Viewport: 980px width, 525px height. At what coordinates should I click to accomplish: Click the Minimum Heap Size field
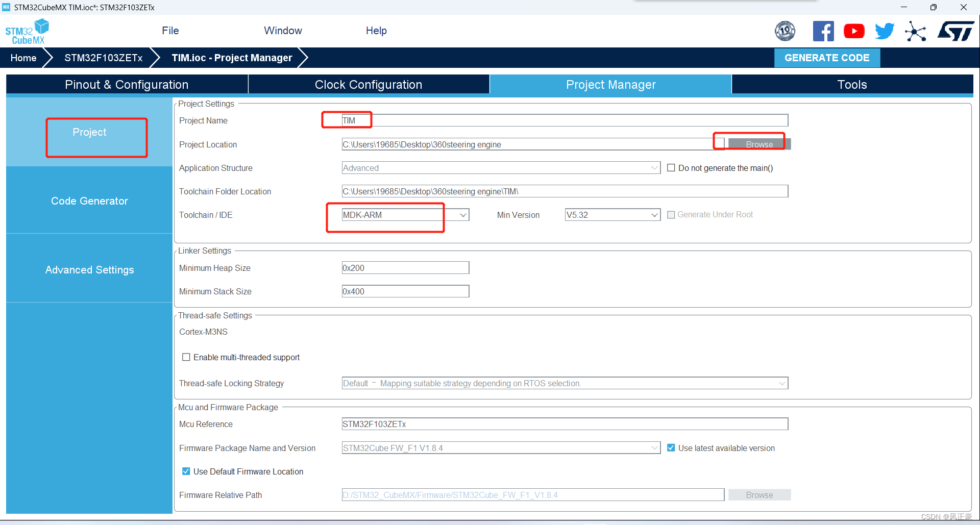click(x=405, y=268)
